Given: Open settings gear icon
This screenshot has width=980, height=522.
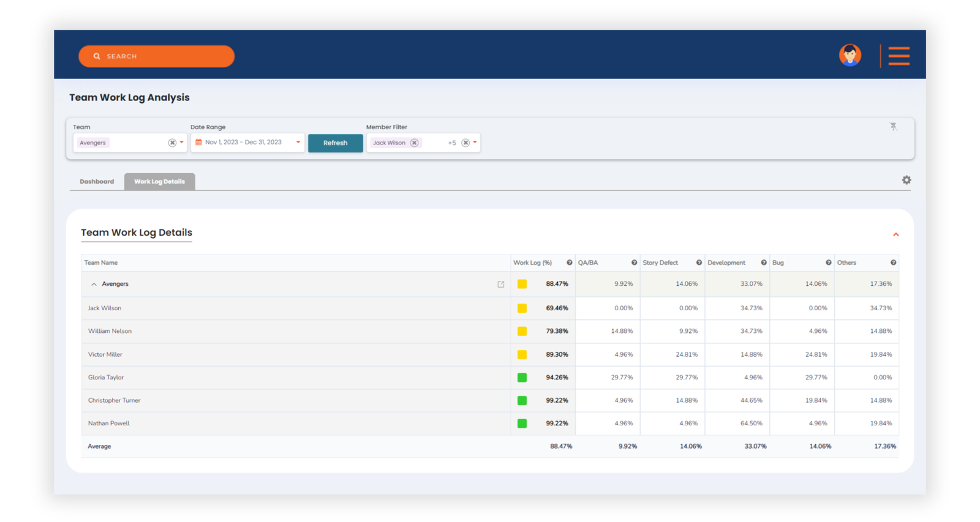Looking at the screenshot, I should click(x=906, y=180).
